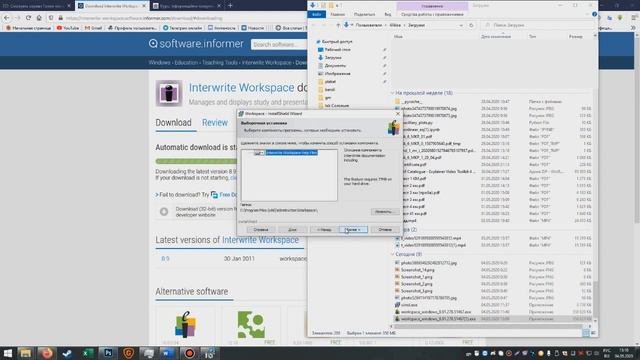Click the Gmail bookmark

click(x=93, y=28)
